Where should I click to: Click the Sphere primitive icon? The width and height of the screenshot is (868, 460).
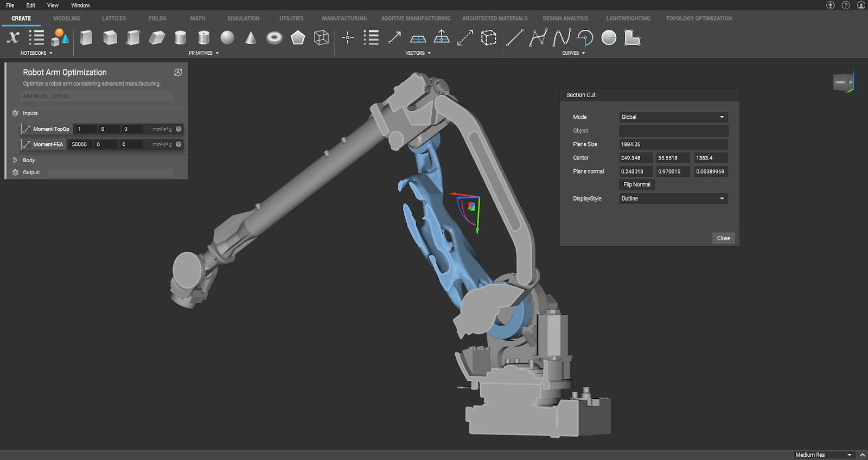tap(227, 37)
